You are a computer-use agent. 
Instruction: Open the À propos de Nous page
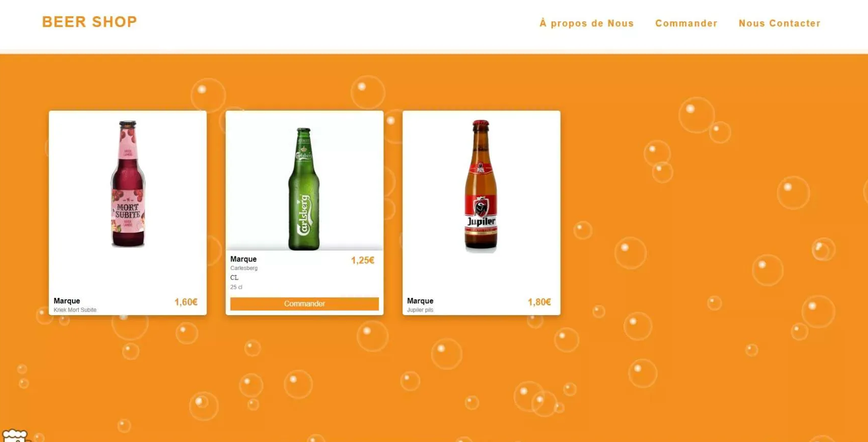coord(587,23)
